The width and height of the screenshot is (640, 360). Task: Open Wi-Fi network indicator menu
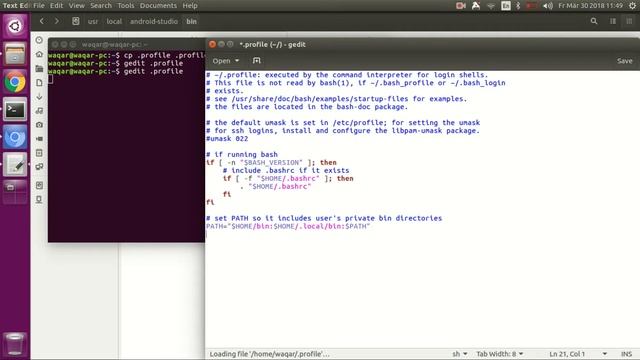[x=491, y=6]
